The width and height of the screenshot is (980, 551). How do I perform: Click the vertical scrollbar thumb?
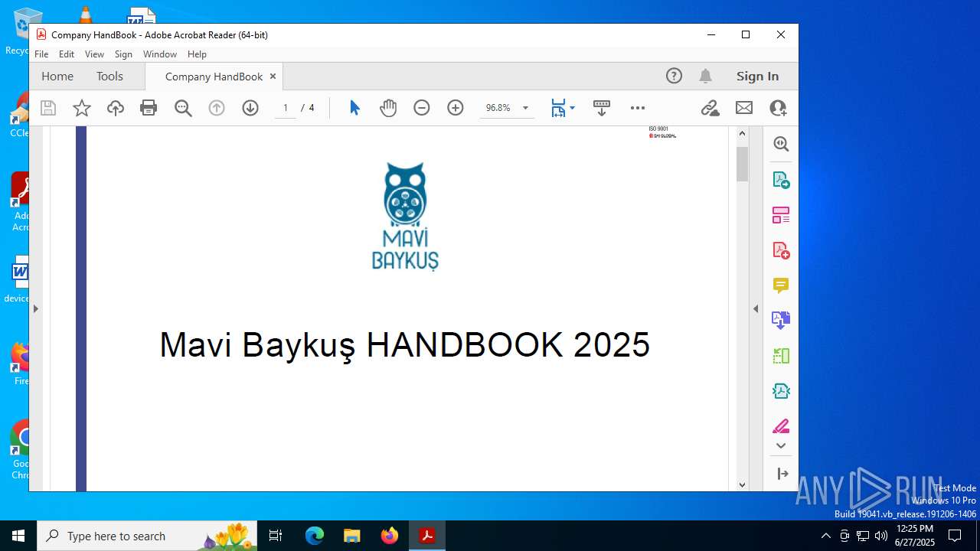point(742,163)
